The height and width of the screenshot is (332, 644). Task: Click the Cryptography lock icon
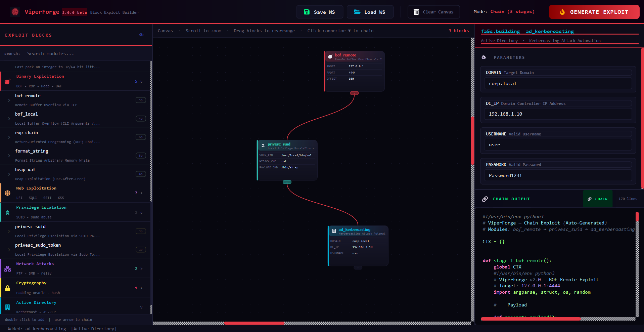tap(7, 288)
